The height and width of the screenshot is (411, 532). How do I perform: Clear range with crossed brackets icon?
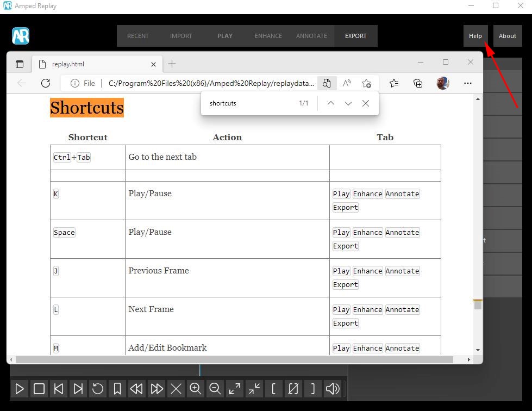point(293,389)
